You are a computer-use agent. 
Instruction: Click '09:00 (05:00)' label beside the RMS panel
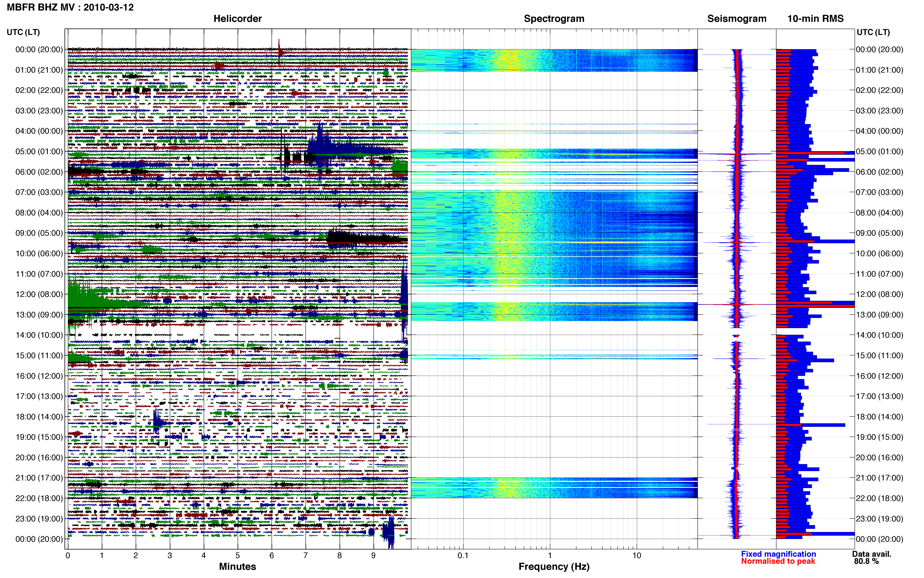pos(879,233)
